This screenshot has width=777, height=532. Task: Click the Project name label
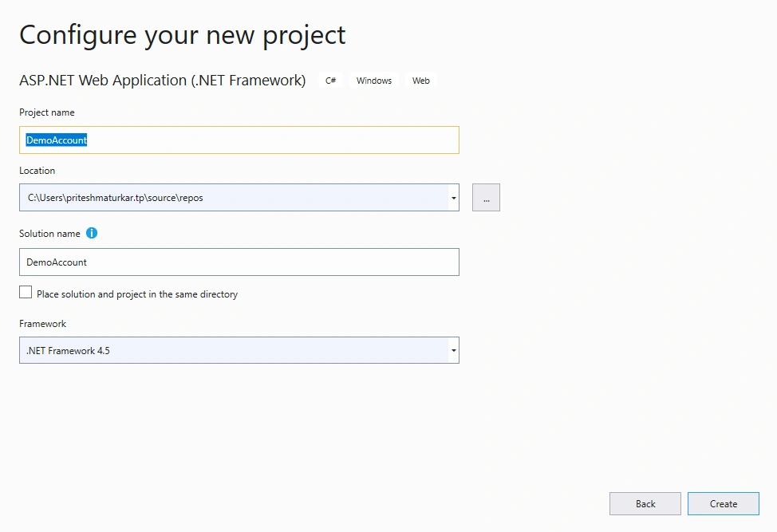coord(47,112)
